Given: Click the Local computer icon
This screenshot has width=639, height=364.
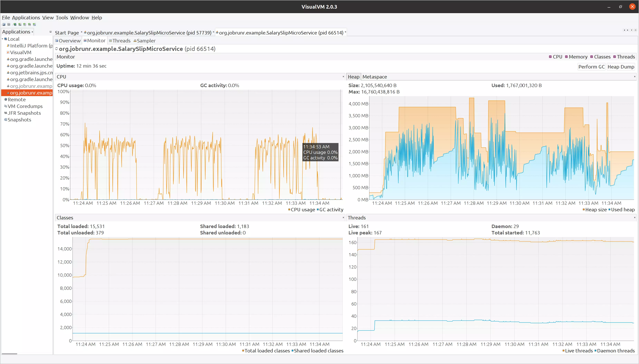Looking at the screenshot, I should click(6, 39).
